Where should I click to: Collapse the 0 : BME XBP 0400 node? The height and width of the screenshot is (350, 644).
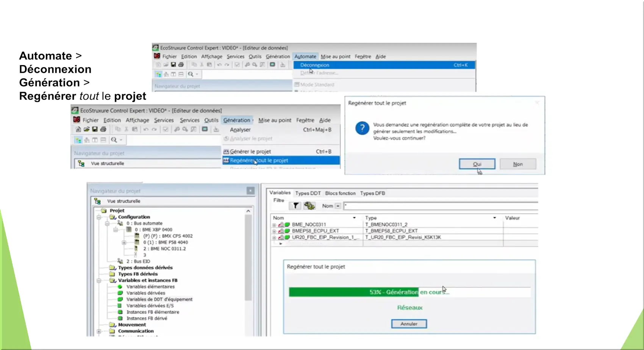coord(116,230)
